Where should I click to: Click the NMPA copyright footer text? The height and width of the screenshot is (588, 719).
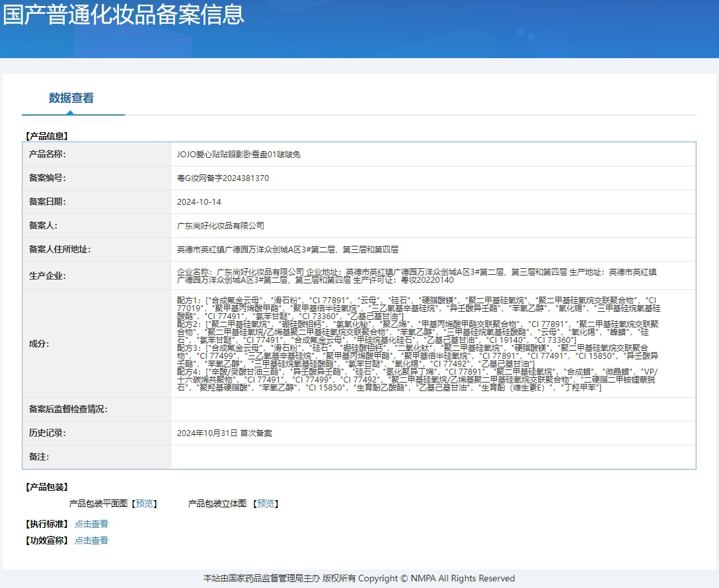[x=359, y=578]
